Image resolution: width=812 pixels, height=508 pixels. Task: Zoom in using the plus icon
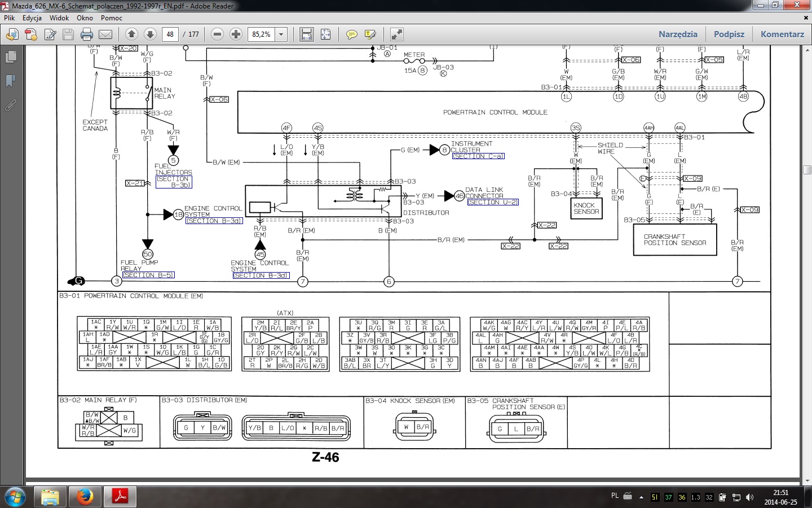coord(236,34)
